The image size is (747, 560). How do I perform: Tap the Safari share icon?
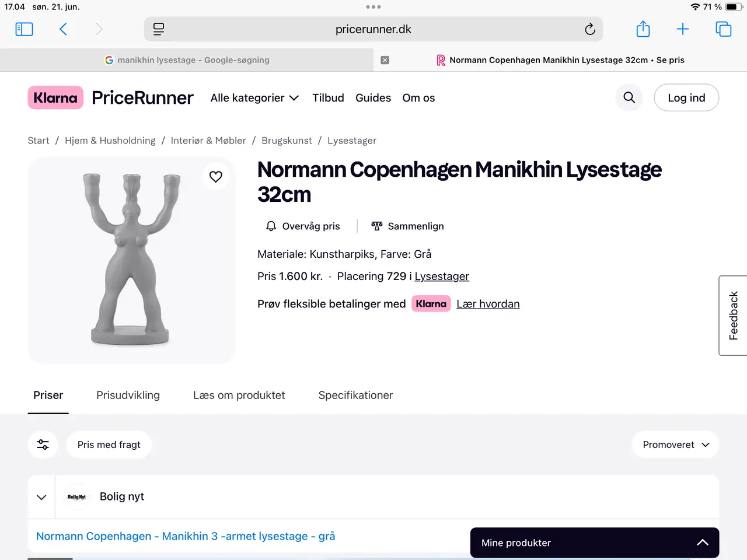pyautogui.click(x=643, y=29)
